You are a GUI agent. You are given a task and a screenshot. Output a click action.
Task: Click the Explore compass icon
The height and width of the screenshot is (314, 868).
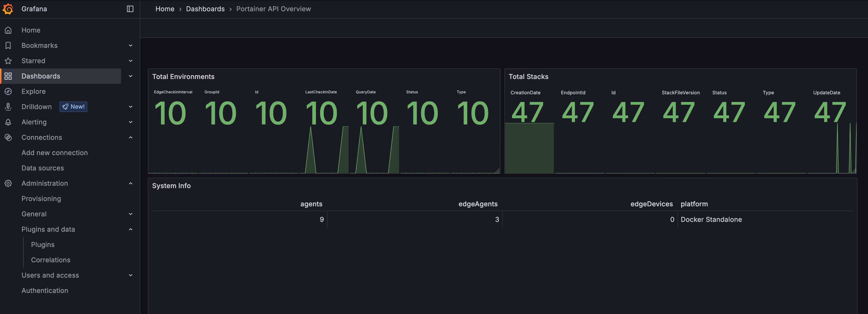point(8,92)
